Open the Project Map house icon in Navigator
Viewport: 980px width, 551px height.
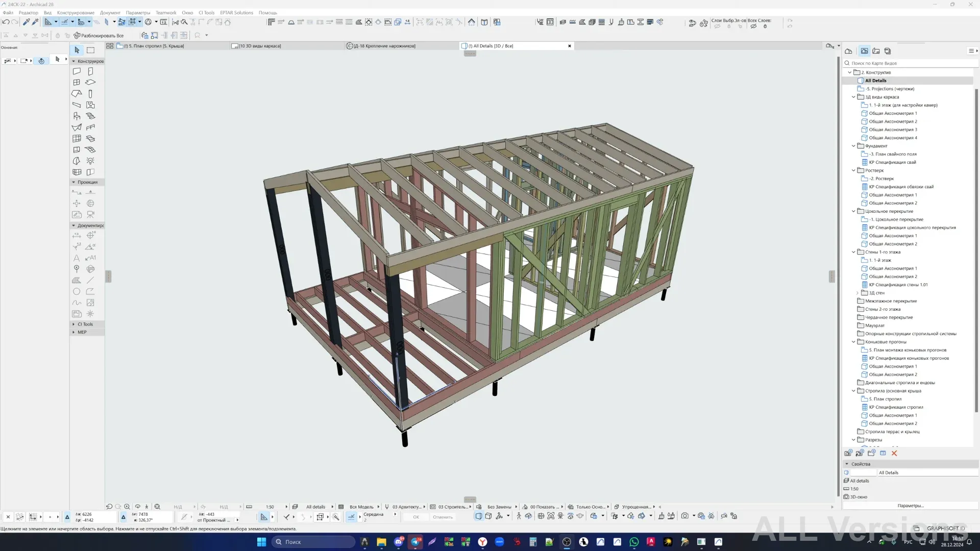tap(848, 51)
